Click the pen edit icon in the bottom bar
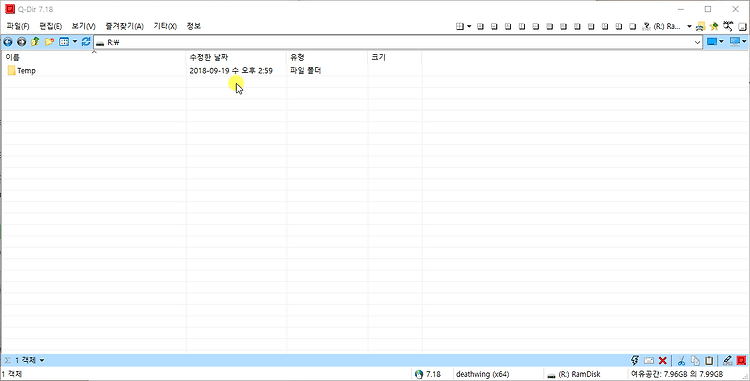 pyautogui.click(x=727, y=360)
